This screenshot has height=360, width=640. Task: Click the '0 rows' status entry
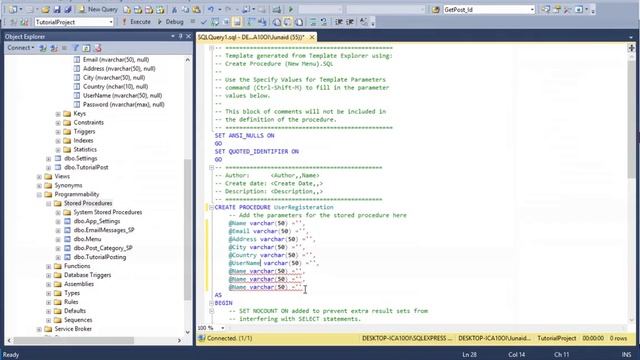(618, 338)
